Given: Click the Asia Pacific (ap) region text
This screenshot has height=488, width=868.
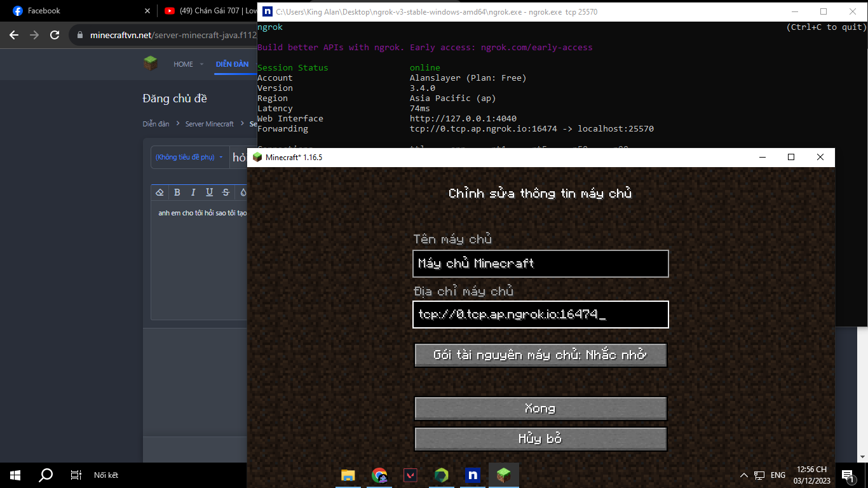Looking at the screenshot, I should [x=453, y=98].
